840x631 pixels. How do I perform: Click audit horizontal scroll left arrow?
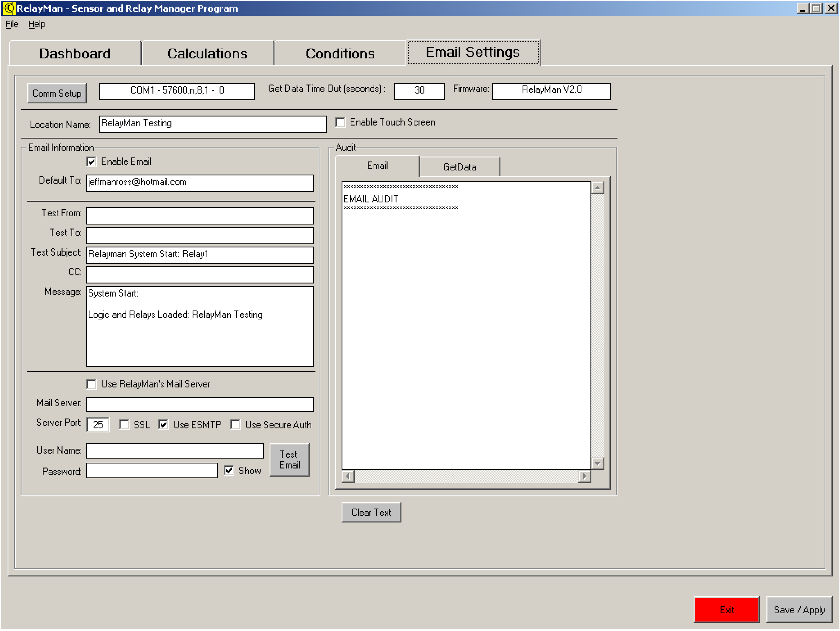coord(348,476)
